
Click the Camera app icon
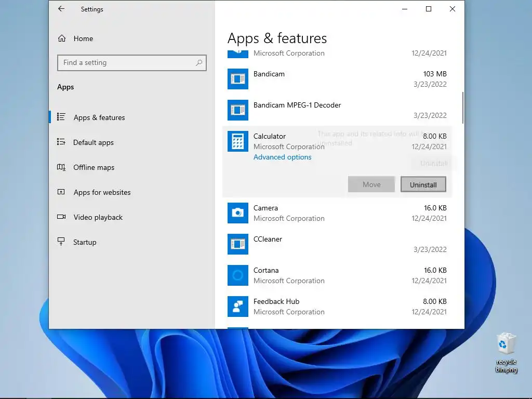(x=238, y=213)
